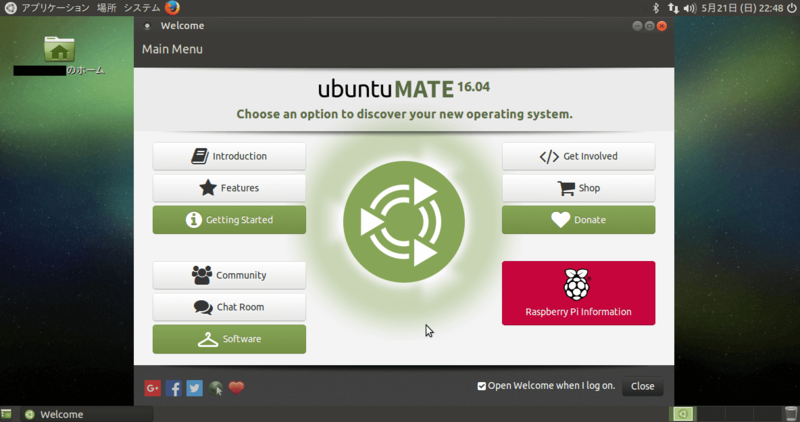800x422 pixels.
Task: Click the Getting Started button
Action: click(229, 220)
